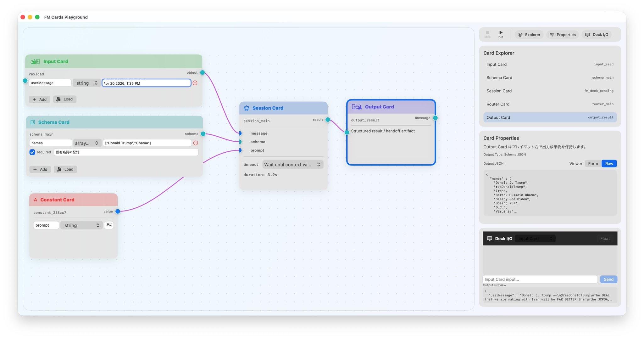
Task: Open the userMessage string type dropdown
Action: (x=86, y=83)
